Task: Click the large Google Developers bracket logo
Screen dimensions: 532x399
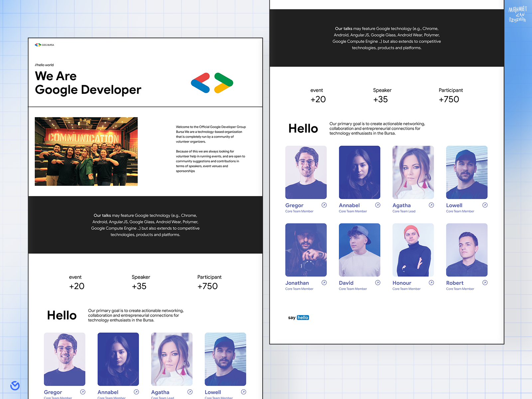Action: [212, 83]
